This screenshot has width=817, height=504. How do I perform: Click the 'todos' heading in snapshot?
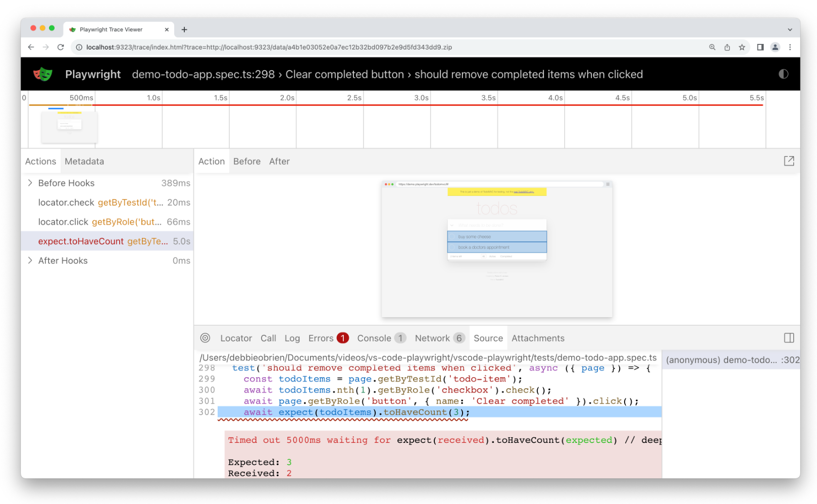497,208
